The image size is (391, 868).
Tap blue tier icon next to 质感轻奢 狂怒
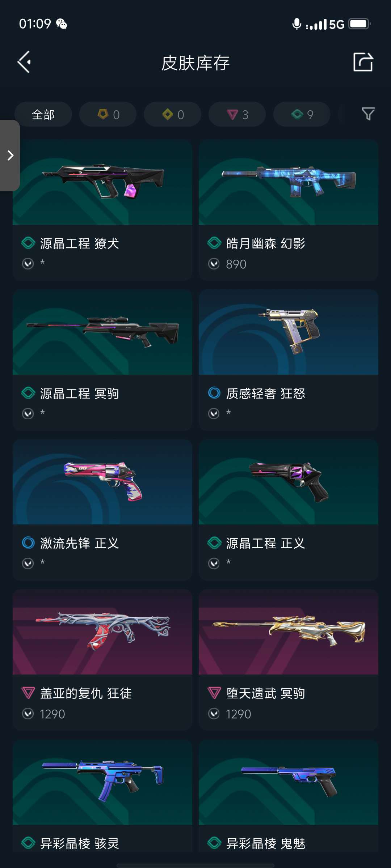coord(214,393)
